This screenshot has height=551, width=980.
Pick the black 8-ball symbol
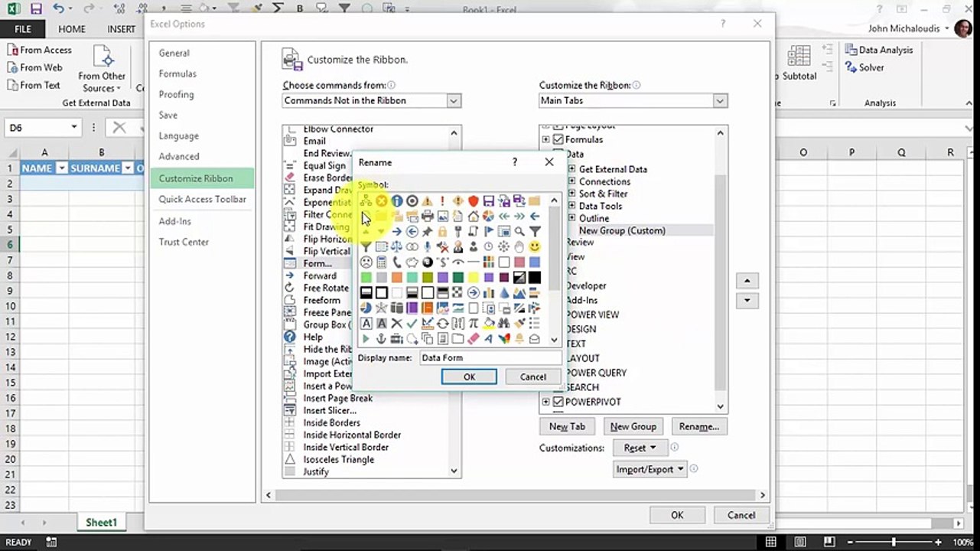(428, 262)
